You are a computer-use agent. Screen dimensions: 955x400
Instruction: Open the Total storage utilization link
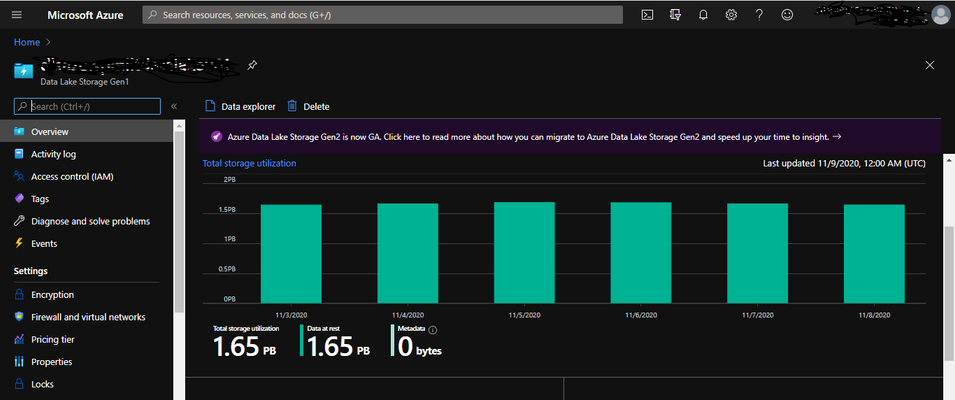[x=250, y=163]
